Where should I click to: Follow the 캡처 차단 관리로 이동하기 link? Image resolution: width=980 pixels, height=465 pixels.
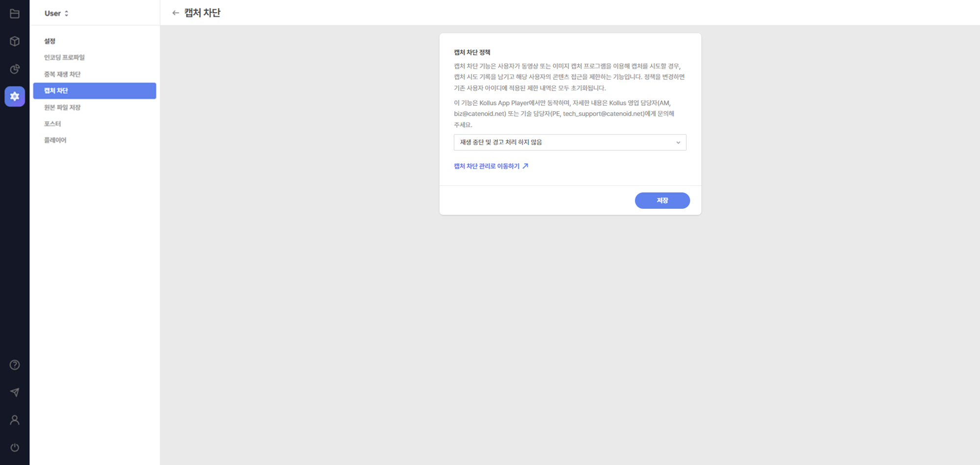tap(487, 166)
